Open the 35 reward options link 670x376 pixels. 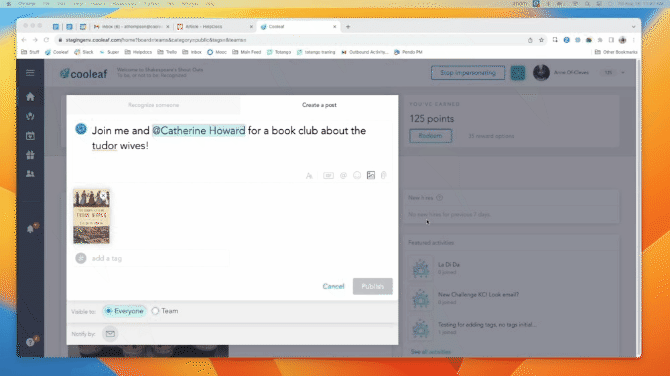point(491,136)
